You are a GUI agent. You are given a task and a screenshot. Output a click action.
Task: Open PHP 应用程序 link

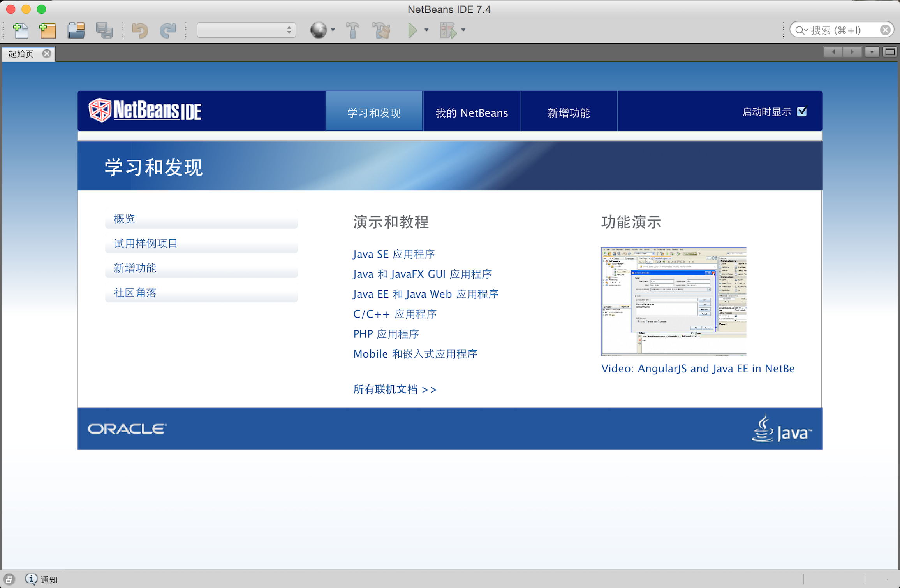[x=386, y=334]
